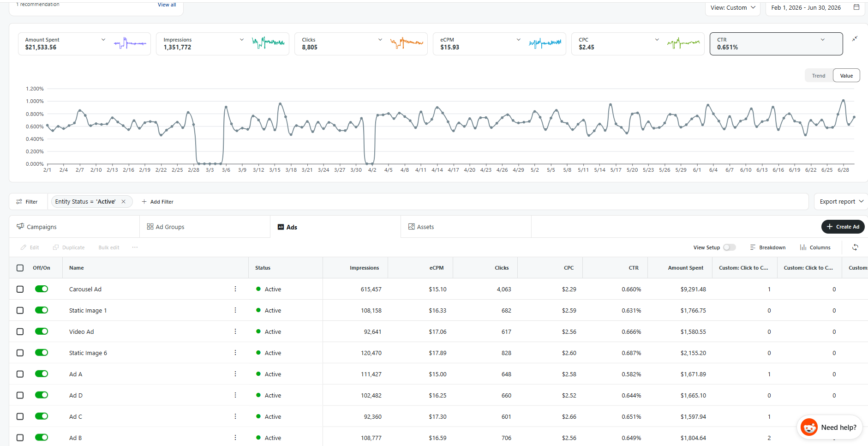Remove the Entity Status Active filter chip

(x=124, y=202)
